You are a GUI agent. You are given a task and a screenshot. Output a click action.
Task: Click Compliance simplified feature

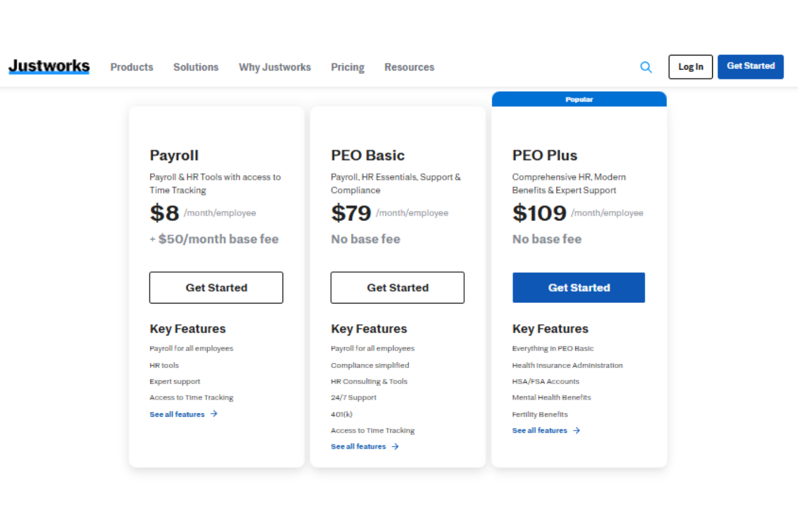pos(370,365)
